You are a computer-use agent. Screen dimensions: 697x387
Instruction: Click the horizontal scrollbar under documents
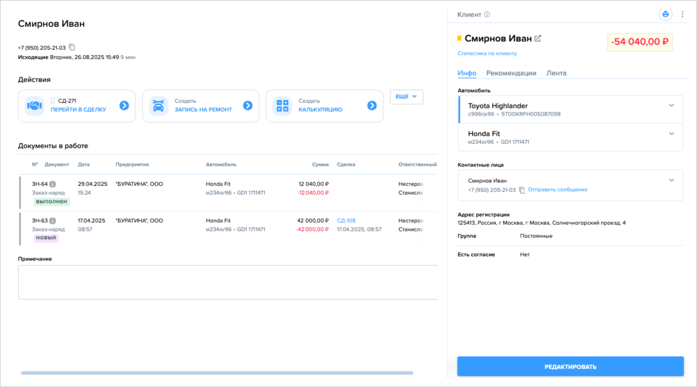point(217,373)
